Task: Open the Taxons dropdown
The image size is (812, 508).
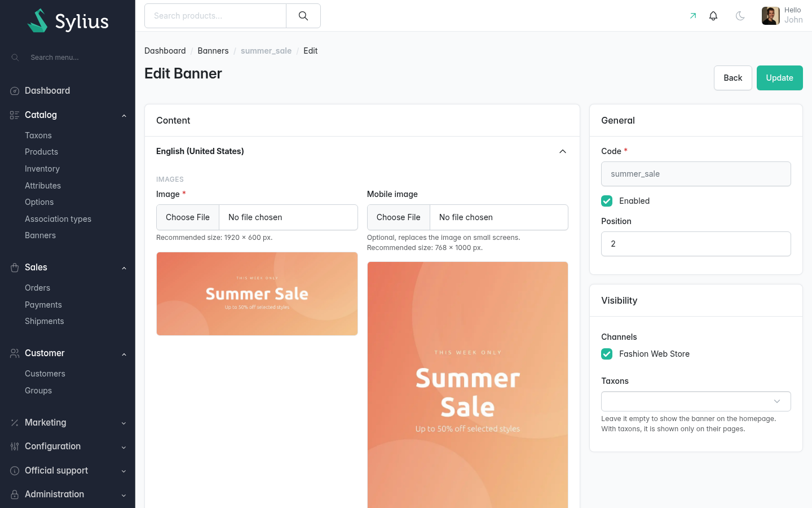Action: coord(696,401)
